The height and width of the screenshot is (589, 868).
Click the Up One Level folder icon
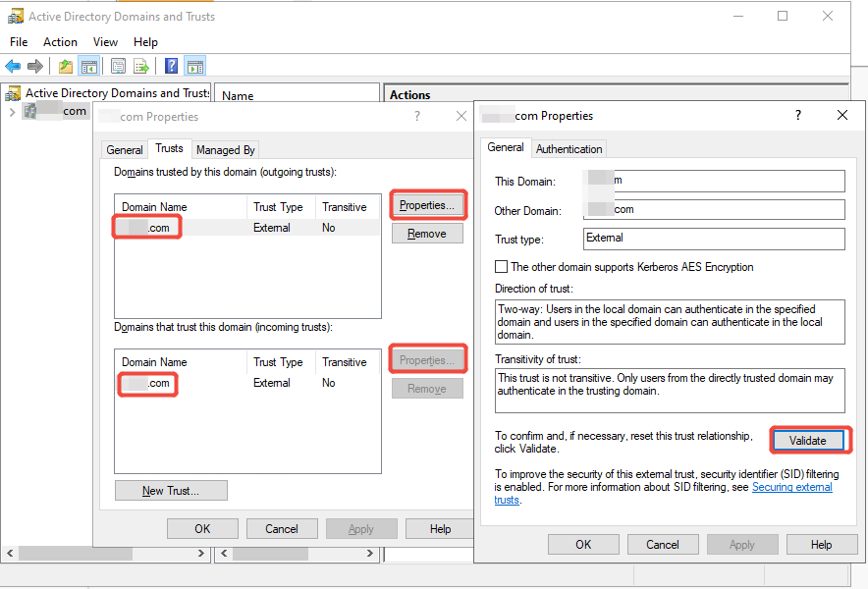[x=66, y=67]
